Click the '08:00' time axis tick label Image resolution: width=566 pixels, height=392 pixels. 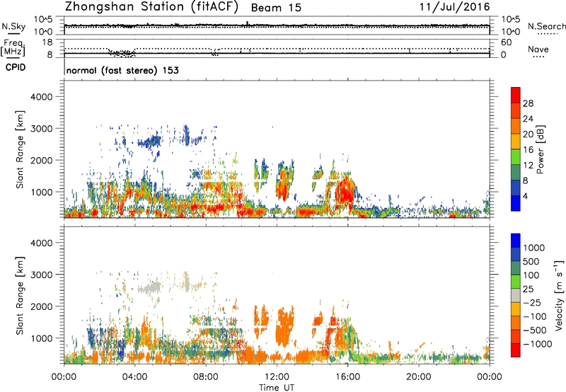pyautogui.click(x=206, y=377)
